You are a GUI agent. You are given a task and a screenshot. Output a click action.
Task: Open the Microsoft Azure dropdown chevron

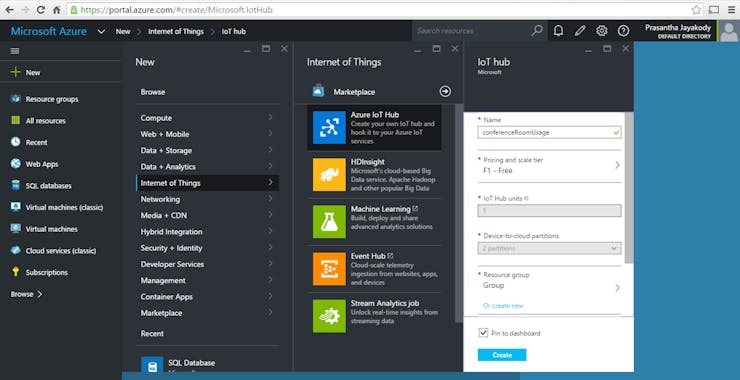101,32
